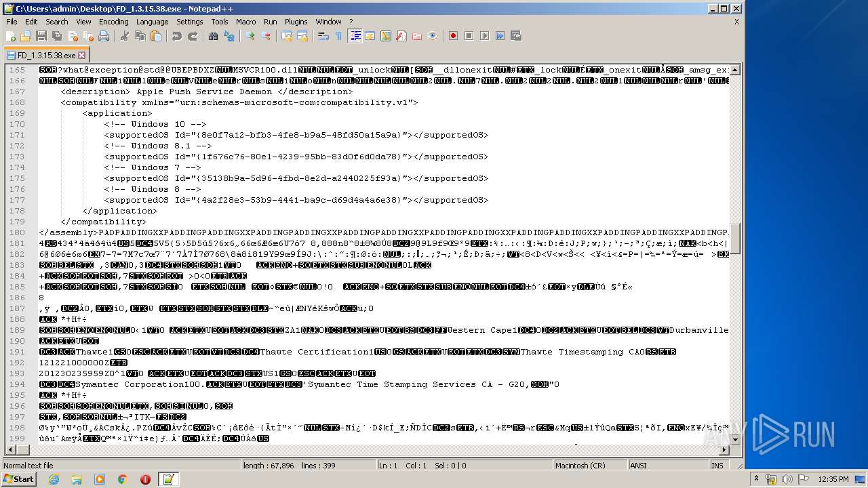Open the Tools menu
868x488 pixels.
(220, 22)
